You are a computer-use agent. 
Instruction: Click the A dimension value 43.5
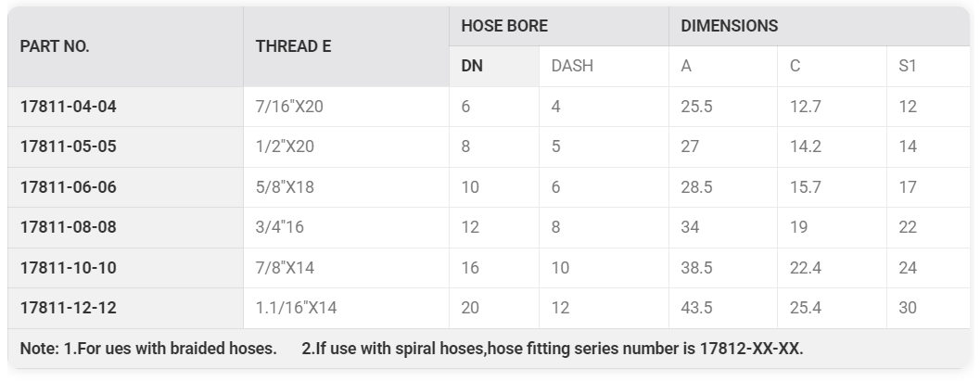(x=696, y=308)
